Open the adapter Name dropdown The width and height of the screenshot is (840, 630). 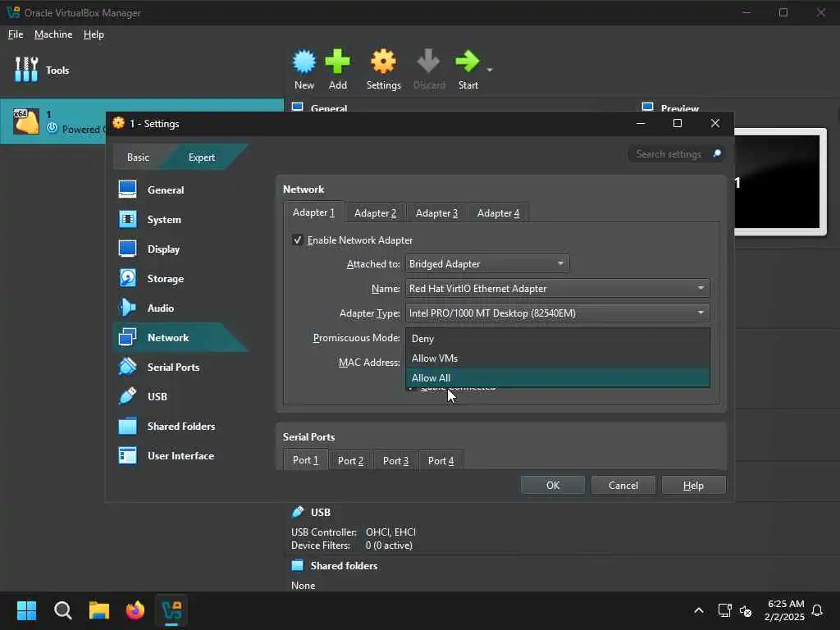557,288
